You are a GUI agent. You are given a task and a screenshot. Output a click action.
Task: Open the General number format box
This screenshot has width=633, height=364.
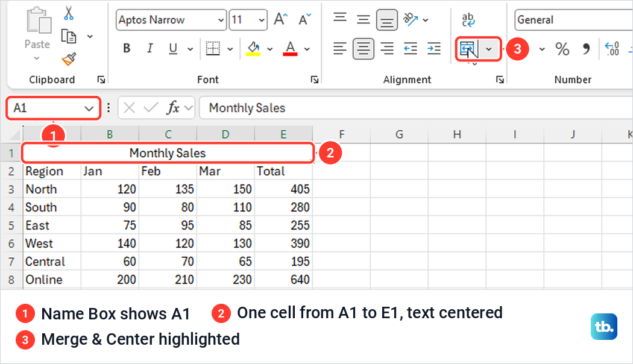point(573,20)
